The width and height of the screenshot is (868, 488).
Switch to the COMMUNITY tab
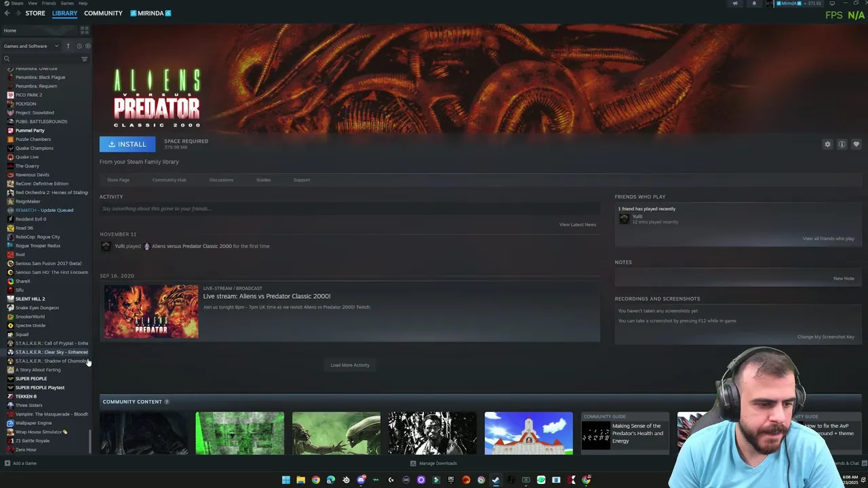[x=103, y=13]
